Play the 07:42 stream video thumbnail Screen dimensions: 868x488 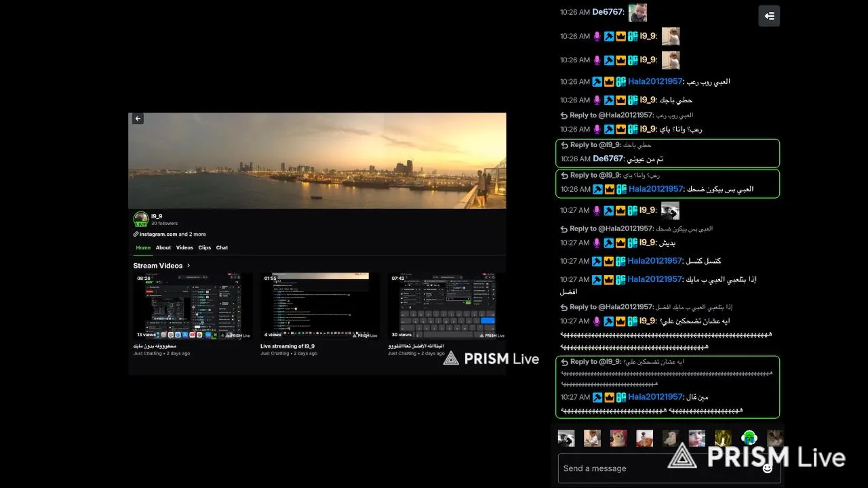(x=447, y=306)
